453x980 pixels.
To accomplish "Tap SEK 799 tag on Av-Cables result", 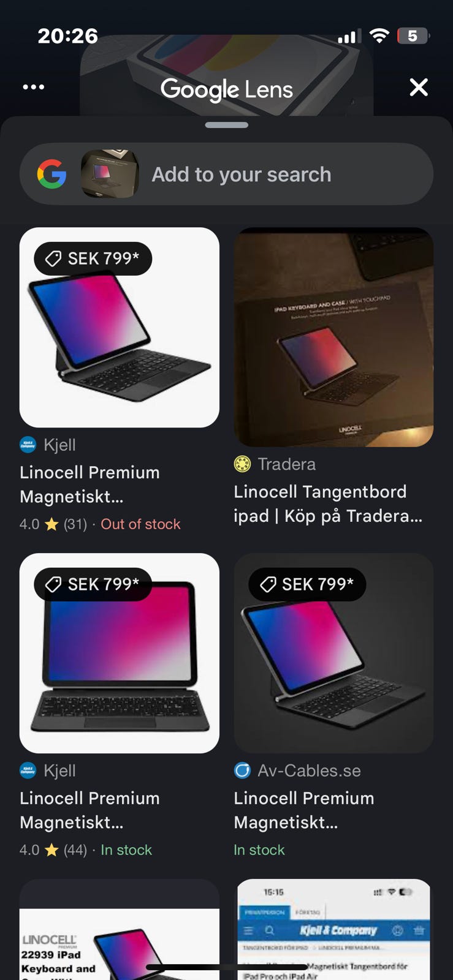I will point(307,584).
